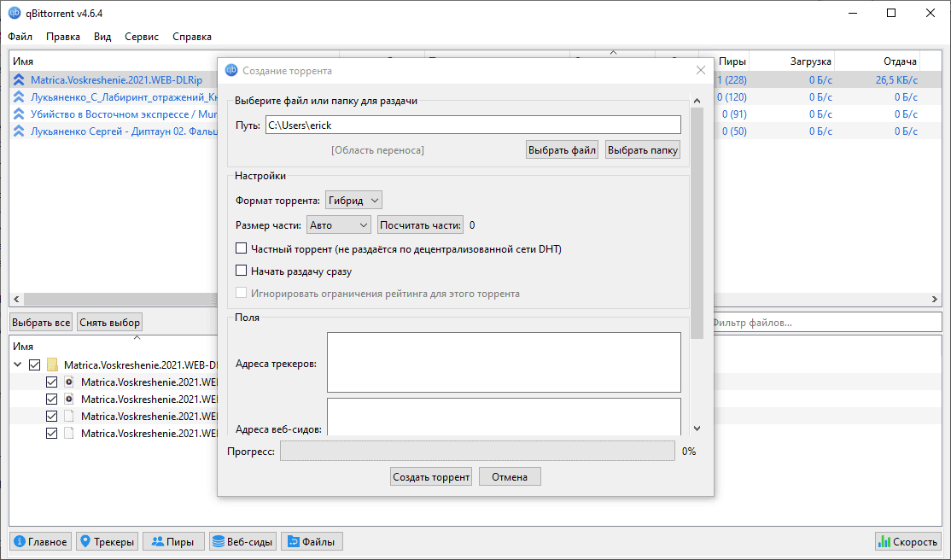Switch to the Пиры tab
Screen dimensions: 951x560
click(x=173, y=541)
